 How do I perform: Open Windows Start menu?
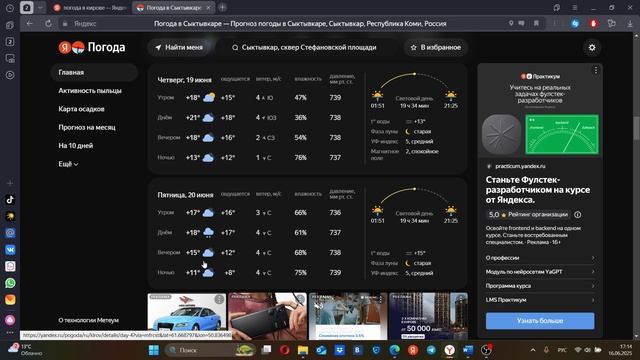click(154, 350)
